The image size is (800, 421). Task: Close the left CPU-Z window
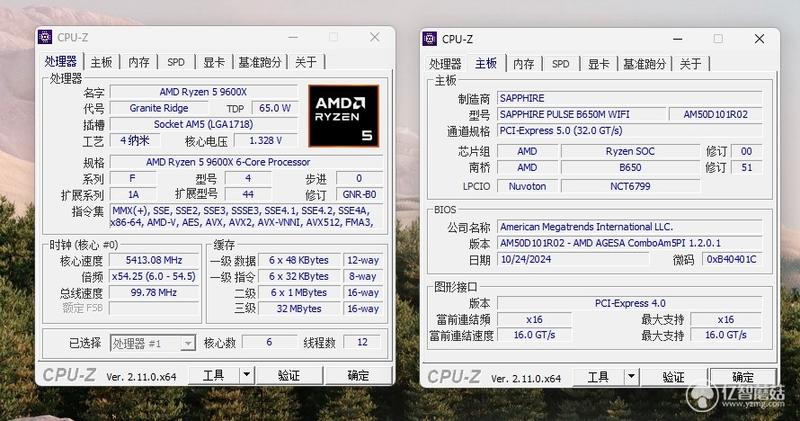374,37
